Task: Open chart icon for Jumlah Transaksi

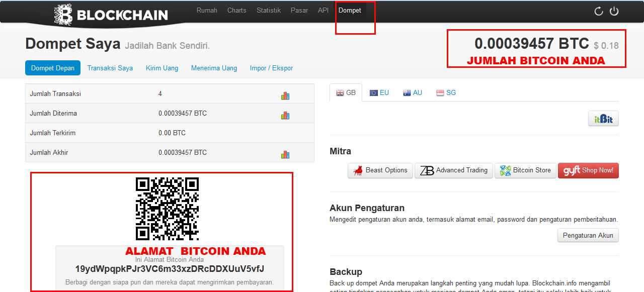Action: coord(285,95)
